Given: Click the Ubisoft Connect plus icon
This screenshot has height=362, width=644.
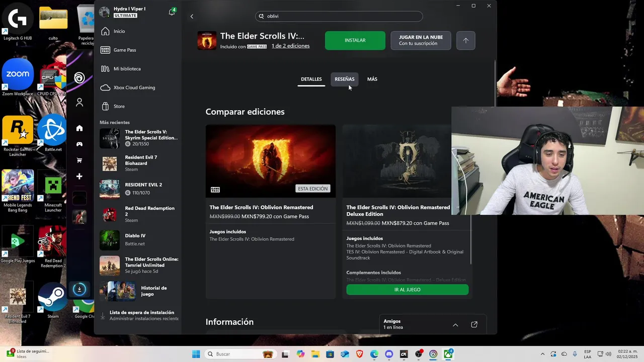Looking at the screenshot, I should pos(79,176).
